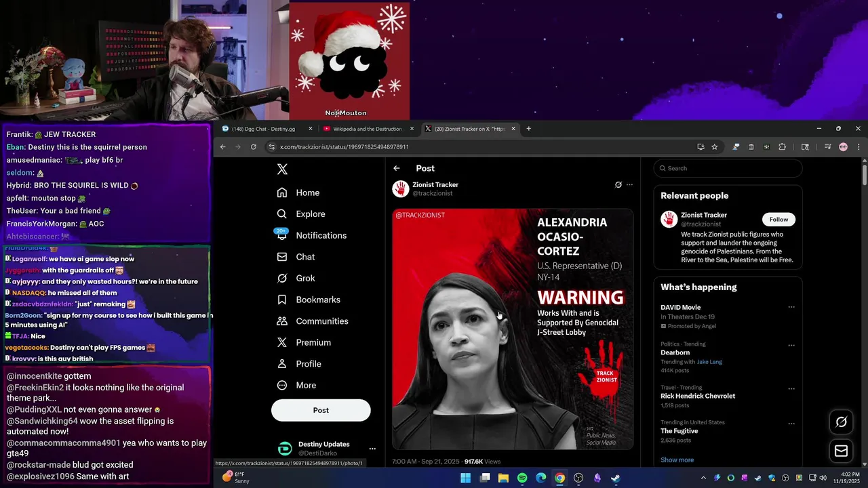Go to Communities in the X sidebar
The width and height of the screenshot is (868, 488).
[x=313, y=321]
